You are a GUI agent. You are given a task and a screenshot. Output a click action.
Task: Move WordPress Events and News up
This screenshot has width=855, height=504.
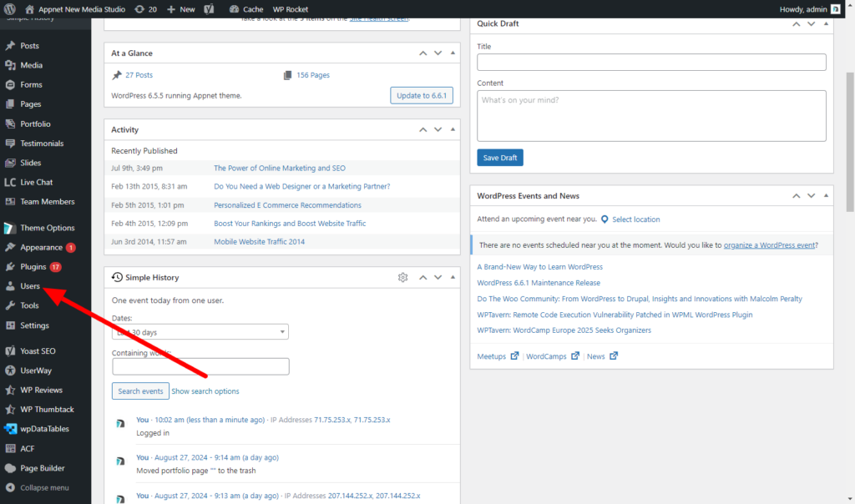click(x=796, y=195)
